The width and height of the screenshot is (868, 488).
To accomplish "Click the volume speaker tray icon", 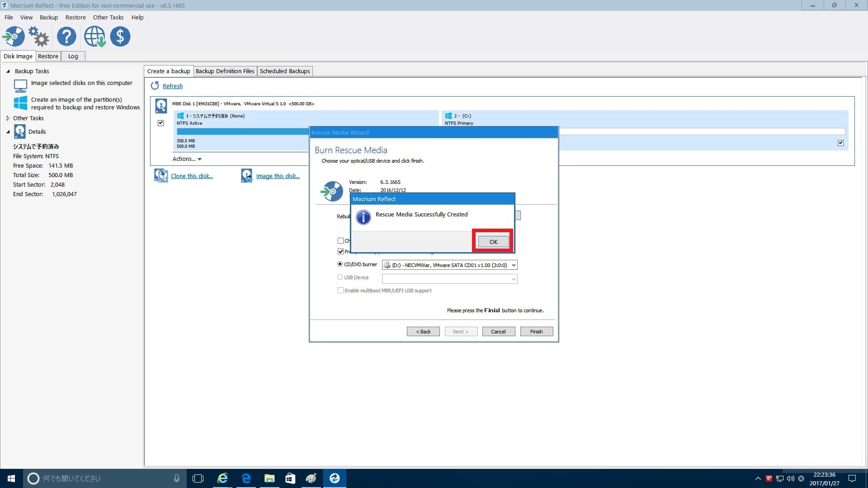I will [790, 479].
